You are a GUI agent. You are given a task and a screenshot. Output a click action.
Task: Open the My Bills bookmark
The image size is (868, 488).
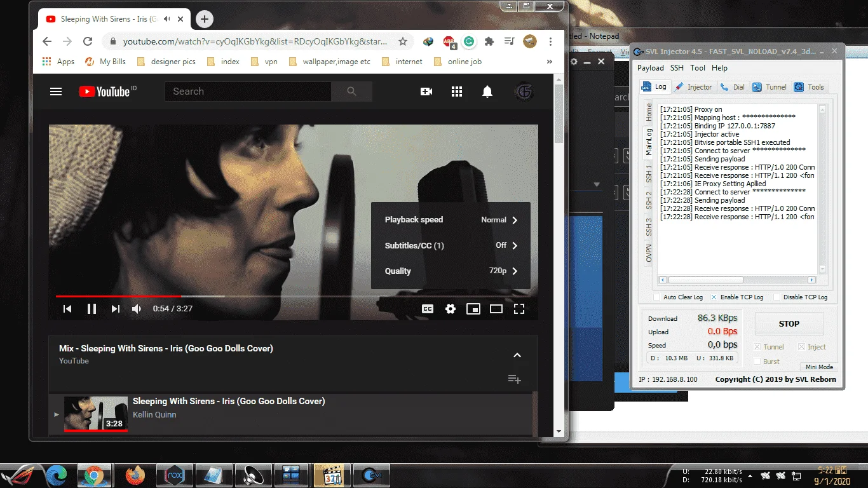point(106,62)
